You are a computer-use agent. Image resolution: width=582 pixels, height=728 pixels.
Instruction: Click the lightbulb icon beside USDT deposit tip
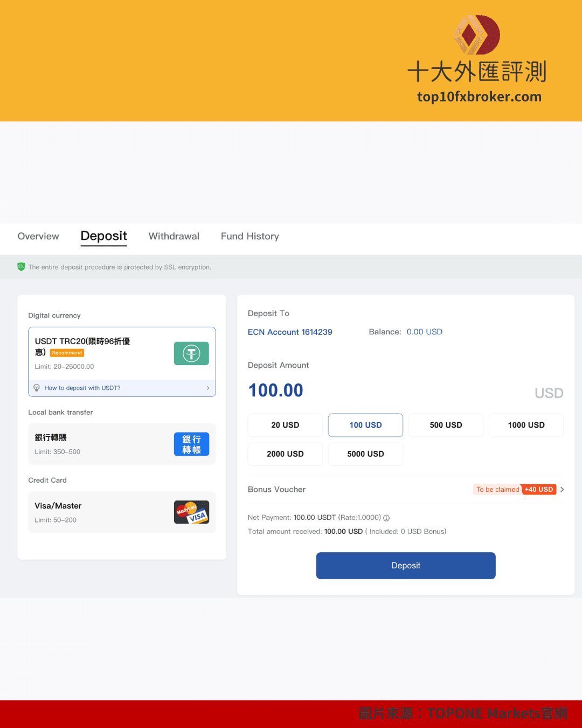(x=37, y=388)
